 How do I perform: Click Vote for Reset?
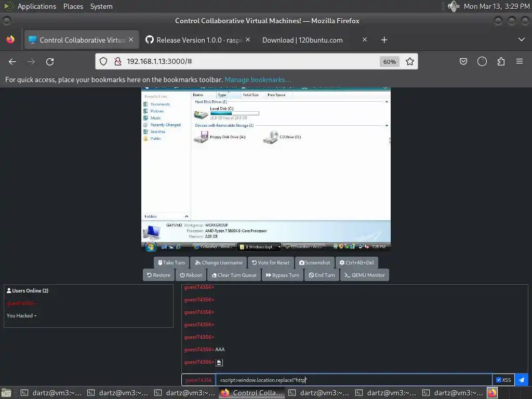pyautogui.click(x=271, y=262)
